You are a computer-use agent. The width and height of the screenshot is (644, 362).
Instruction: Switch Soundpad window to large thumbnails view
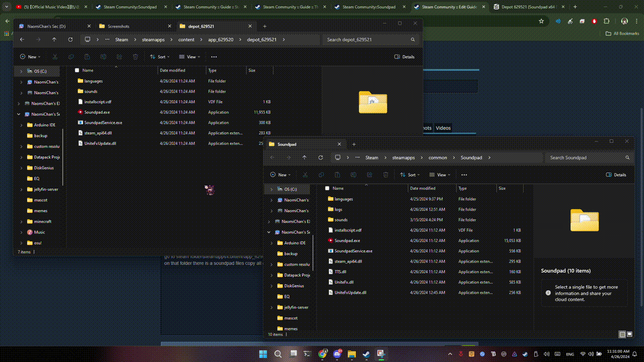(x=629, y=334)
